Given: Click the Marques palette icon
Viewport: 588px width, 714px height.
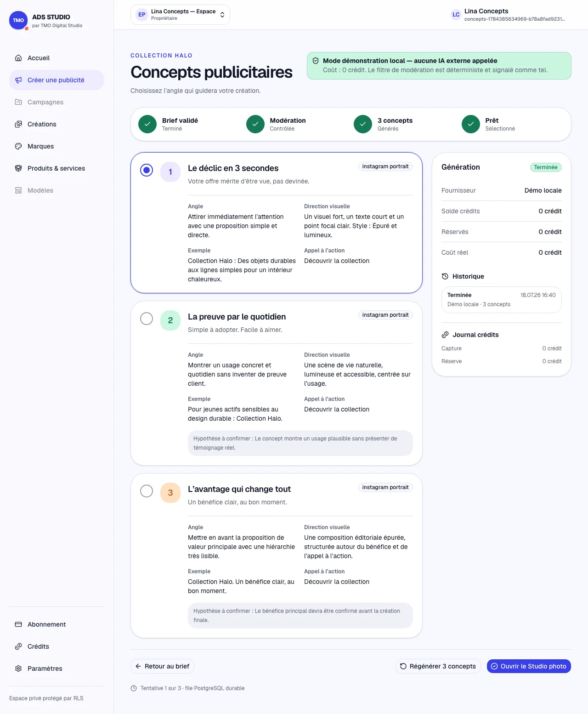Looking at the screenshot, I should pyautogui.click(x=18, y=146).
